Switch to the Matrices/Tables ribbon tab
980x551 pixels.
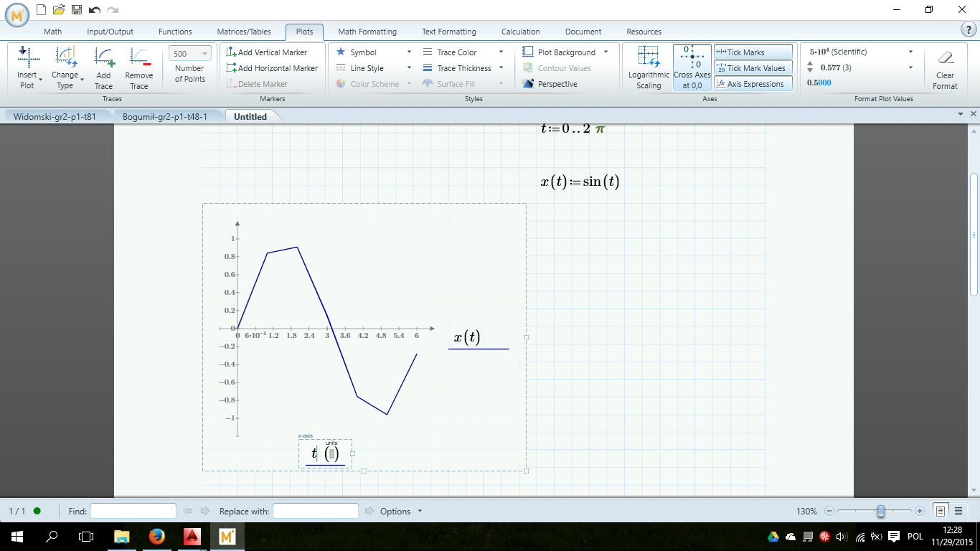[244, 32]
